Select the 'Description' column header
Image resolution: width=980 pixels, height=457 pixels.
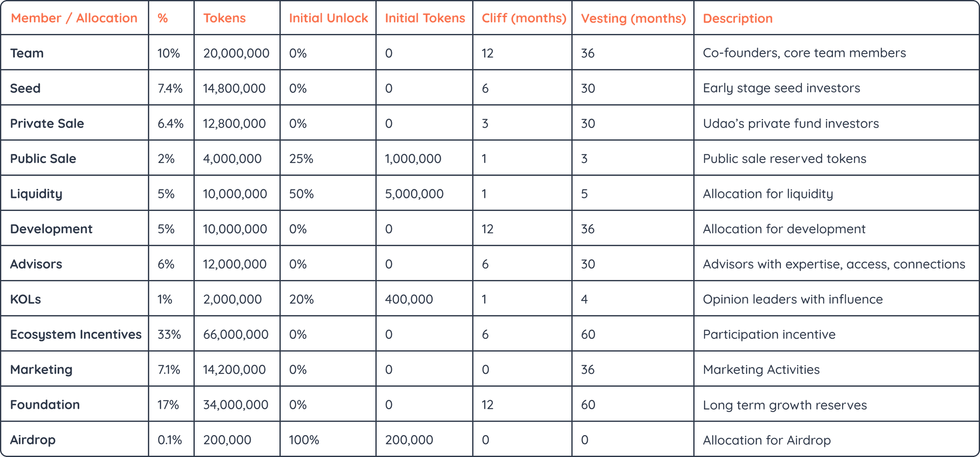[737, 18]
